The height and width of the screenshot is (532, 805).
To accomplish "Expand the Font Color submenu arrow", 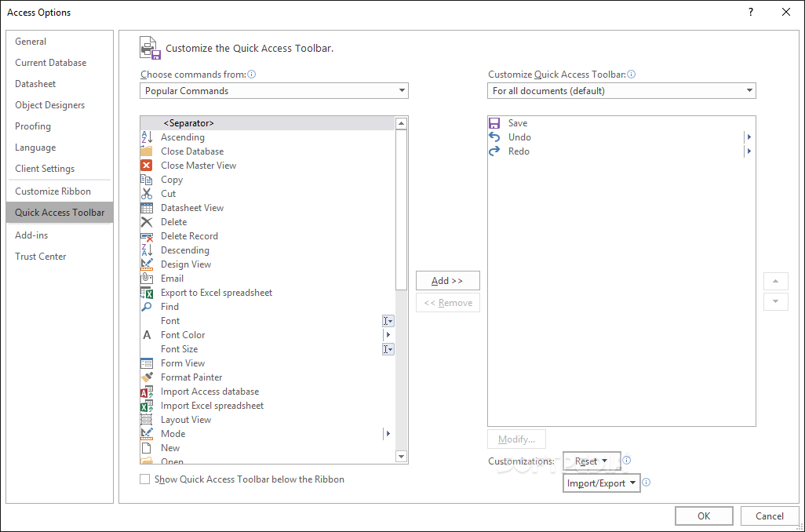I will (388, 335).
